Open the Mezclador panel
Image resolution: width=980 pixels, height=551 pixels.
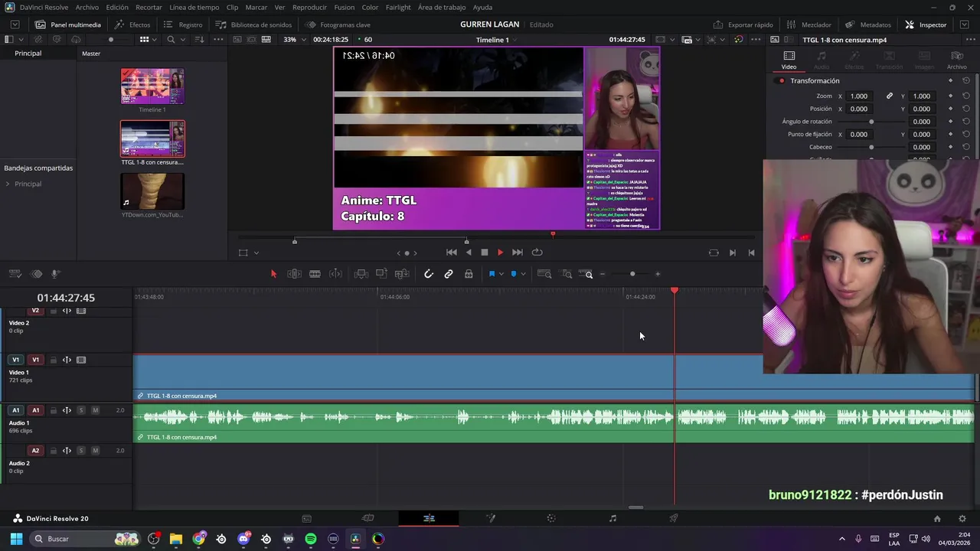pos(809,24)
